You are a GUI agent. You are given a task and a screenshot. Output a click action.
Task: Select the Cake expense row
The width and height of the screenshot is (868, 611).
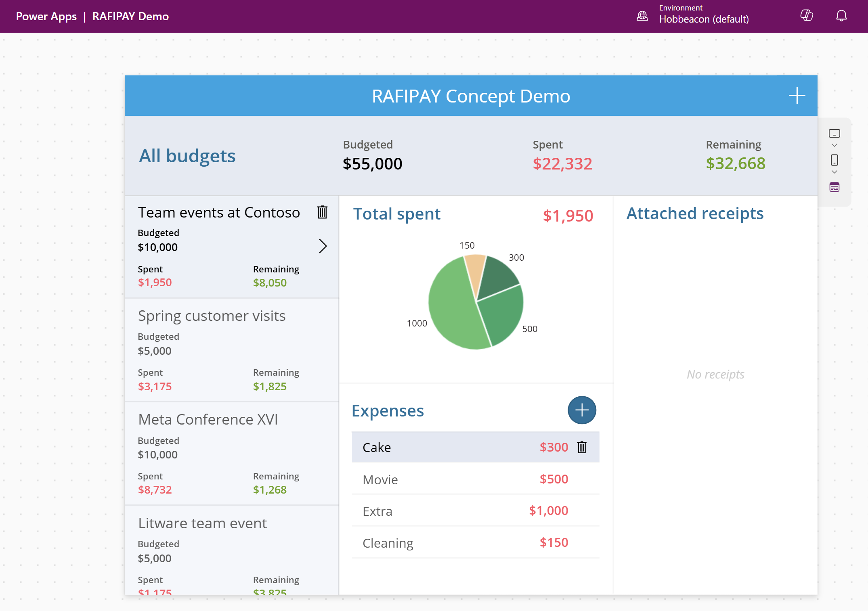(x=476, y=447)
